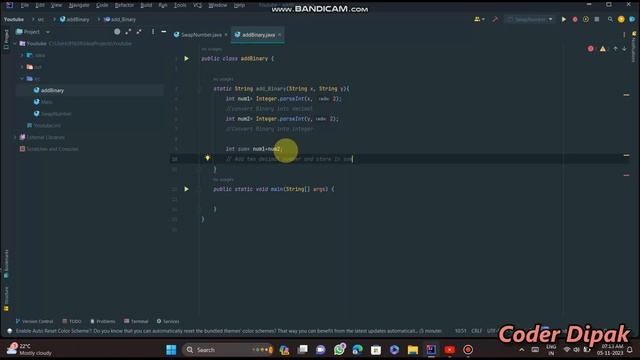
Task: Open the TODO tool window
Action: [72, 321]
